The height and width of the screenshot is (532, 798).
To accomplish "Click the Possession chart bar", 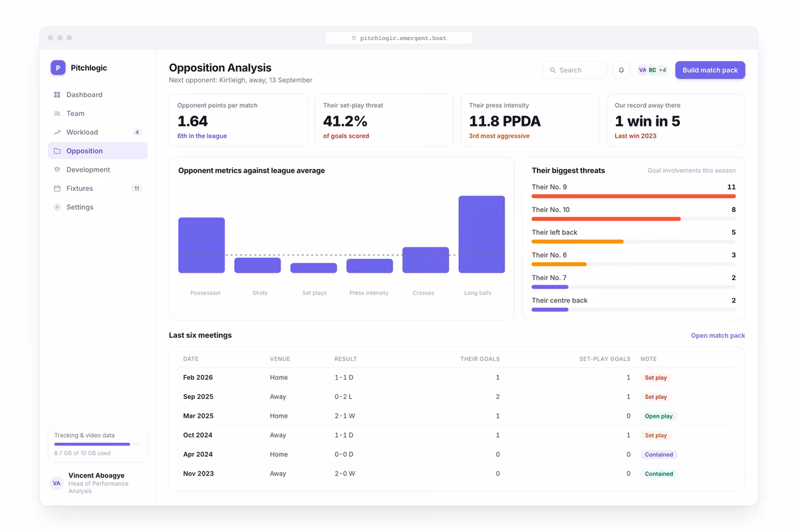I will [201, 245].
